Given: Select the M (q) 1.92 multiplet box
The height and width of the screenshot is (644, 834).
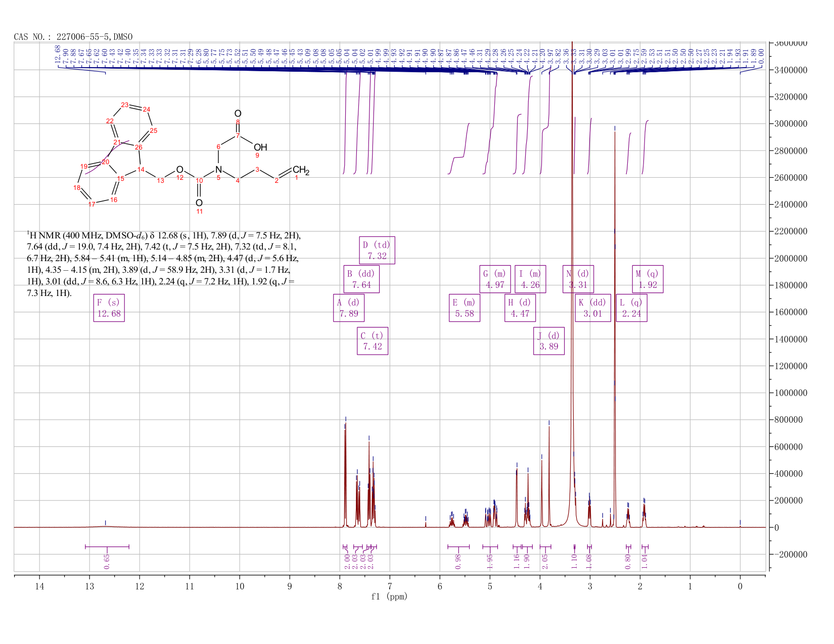Looking at the screenshot, I should [648, 279].
